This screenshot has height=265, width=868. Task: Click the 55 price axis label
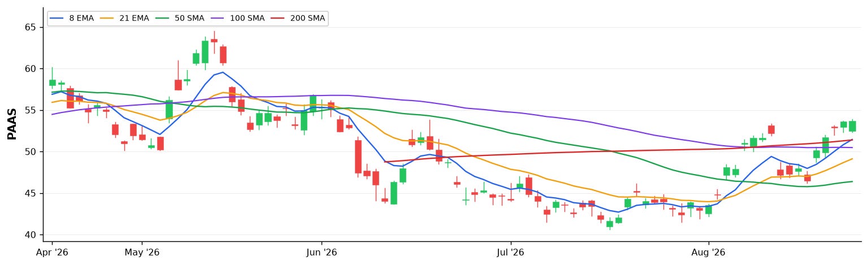pyautogui.click(x=30, y=110)
